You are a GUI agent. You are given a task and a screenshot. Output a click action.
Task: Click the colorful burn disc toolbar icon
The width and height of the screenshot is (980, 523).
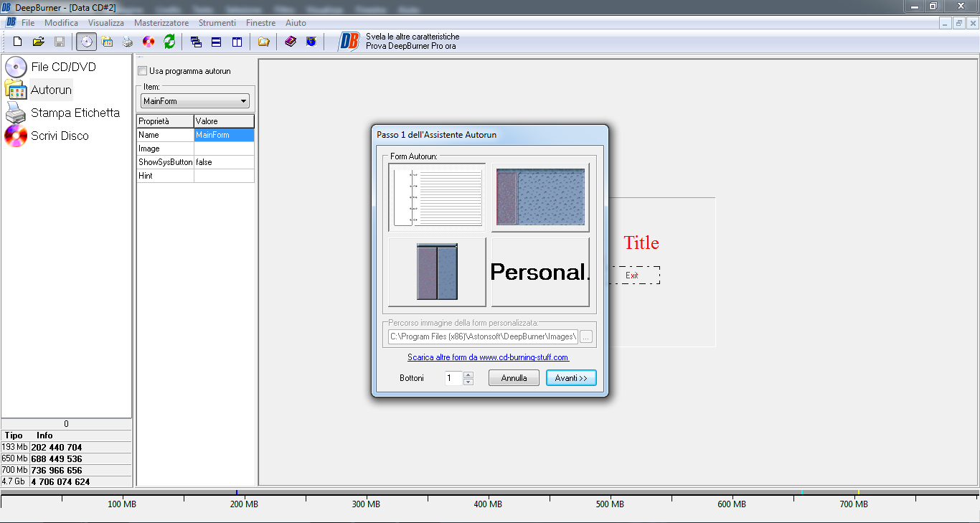149,42
